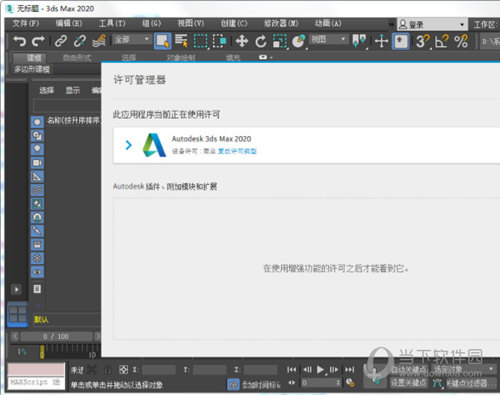Toggle the Percent Snap tool
The image size is (500, 395).
pyautogui.click(x=461, y=41)
